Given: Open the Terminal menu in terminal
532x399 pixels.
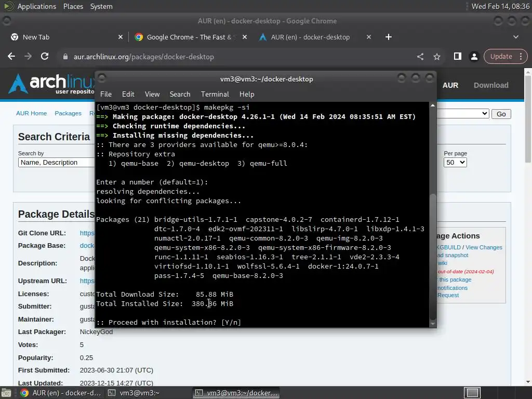Looking at the screenshot, I should (x=215, y=94).
